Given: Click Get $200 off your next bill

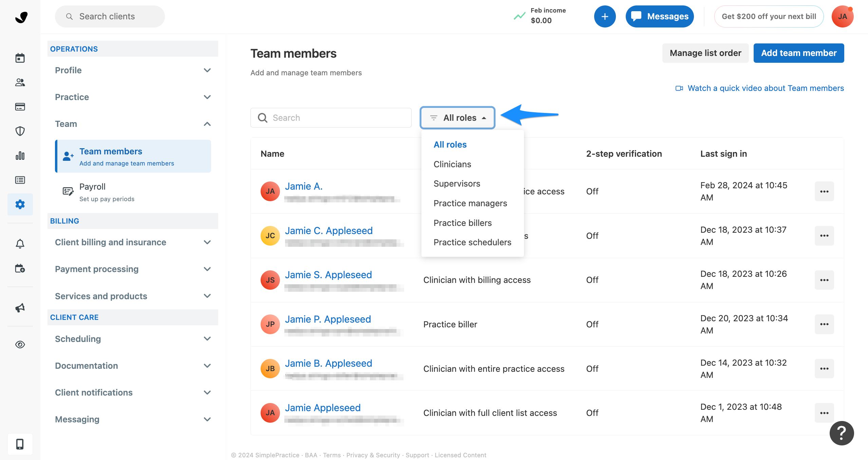Looking at the screenshot, I should 769,17.
